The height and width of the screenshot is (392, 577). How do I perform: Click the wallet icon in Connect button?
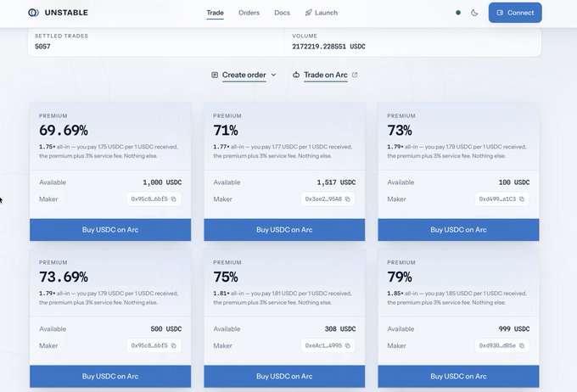tap(500, 13)
